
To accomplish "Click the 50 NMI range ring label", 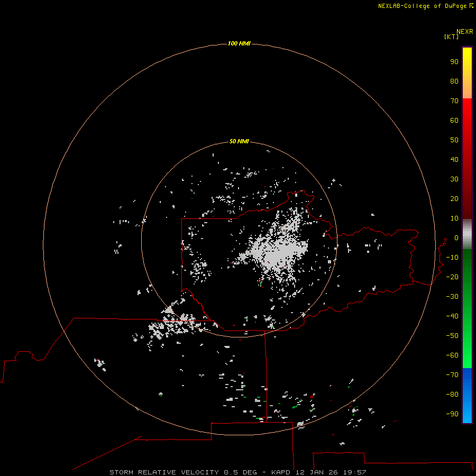I will pos(239,141).
